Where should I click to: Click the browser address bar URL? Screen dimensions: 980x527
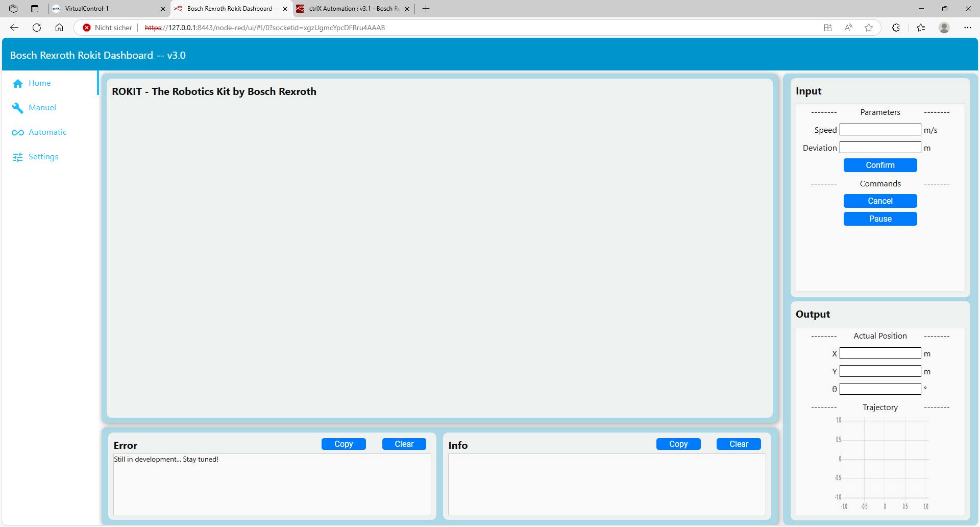pyautogui.click(x=265, y=28)
